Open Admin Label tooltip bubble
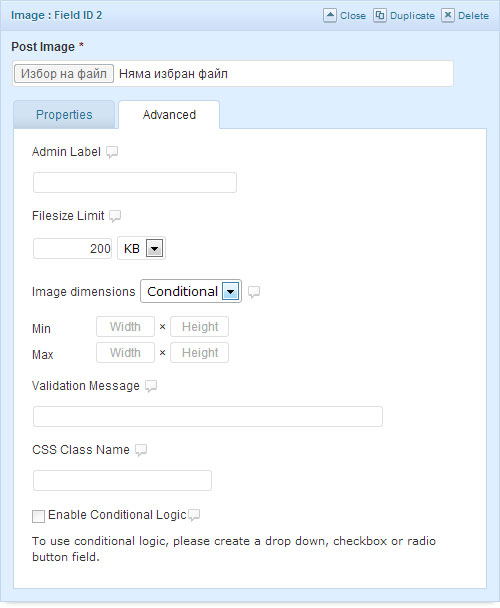 (x=112, y=152)
